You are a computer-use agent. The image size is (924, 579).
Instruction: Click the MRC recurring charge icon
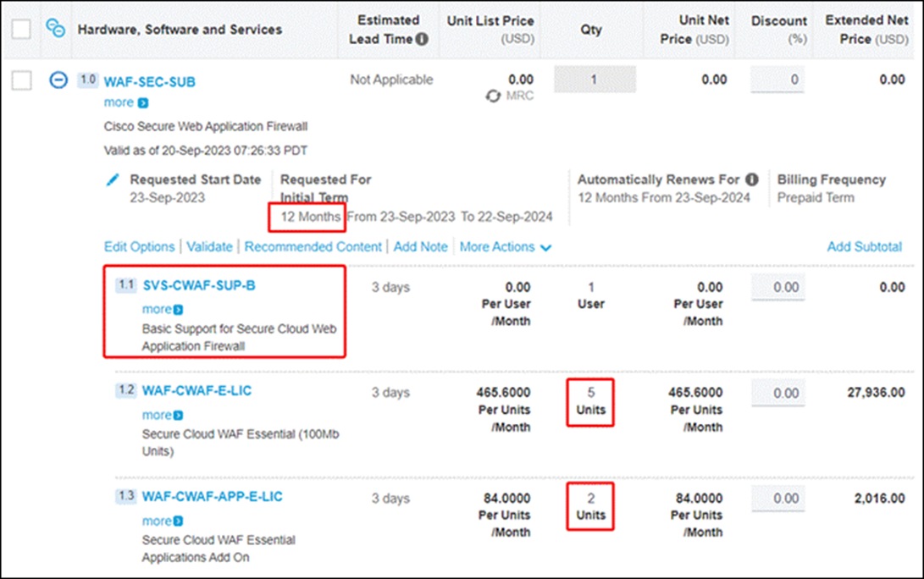[493, 96]
